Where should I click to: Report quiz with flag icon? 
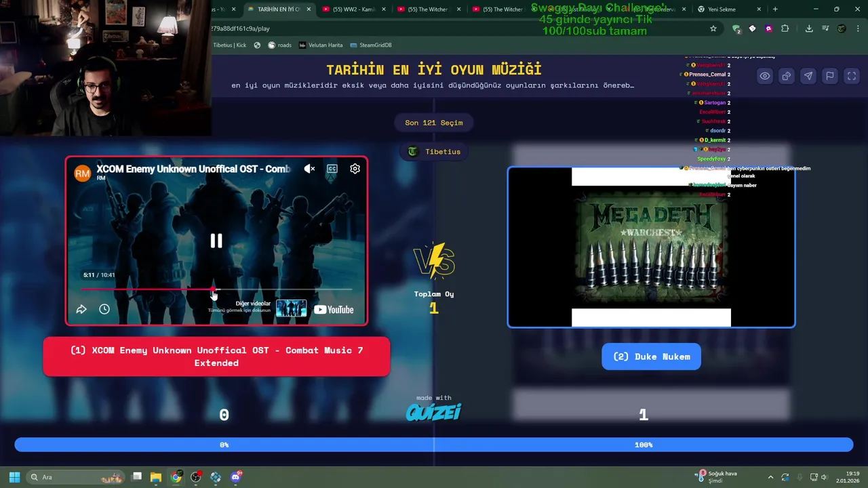click(x=830, y=76)
